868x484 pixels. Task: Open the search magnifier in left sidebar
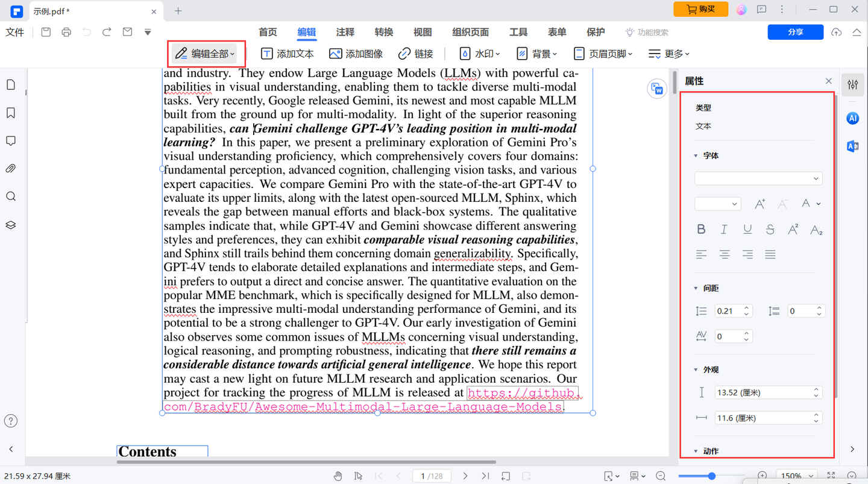[11, 196]
